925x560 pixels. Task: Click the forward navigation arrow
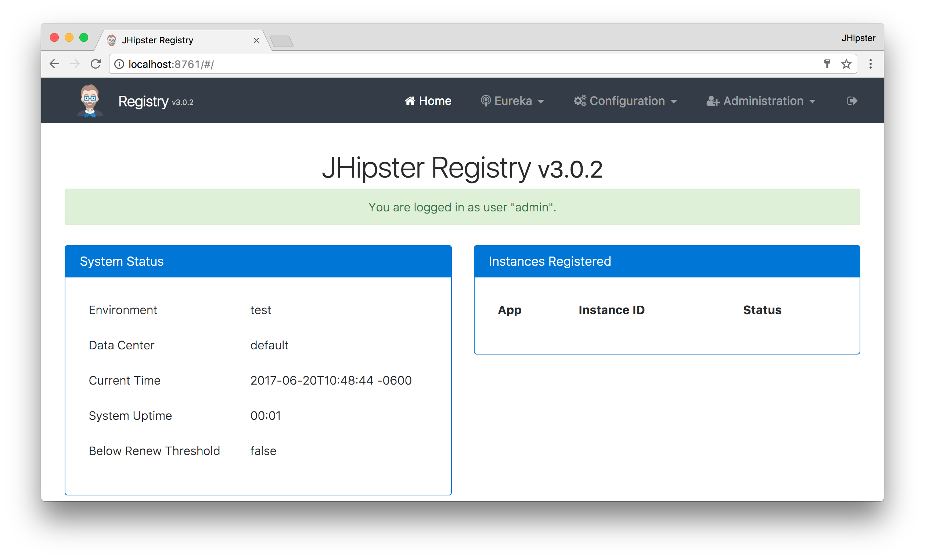75,64
